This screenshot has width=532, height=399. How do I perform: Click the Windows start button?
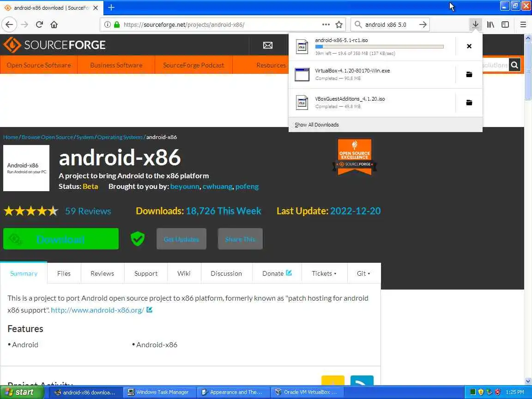[22, 392]
